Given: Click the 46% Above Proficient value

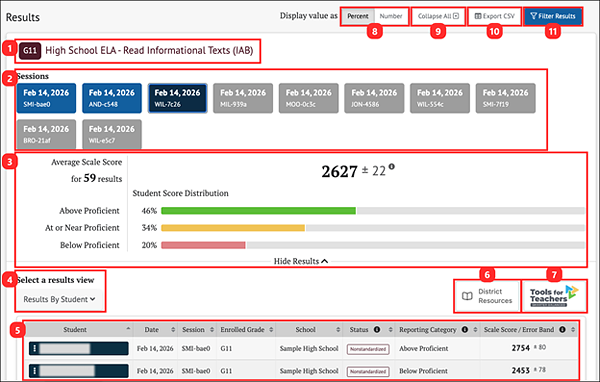Looking at the screenshot, I should (149, 211).
